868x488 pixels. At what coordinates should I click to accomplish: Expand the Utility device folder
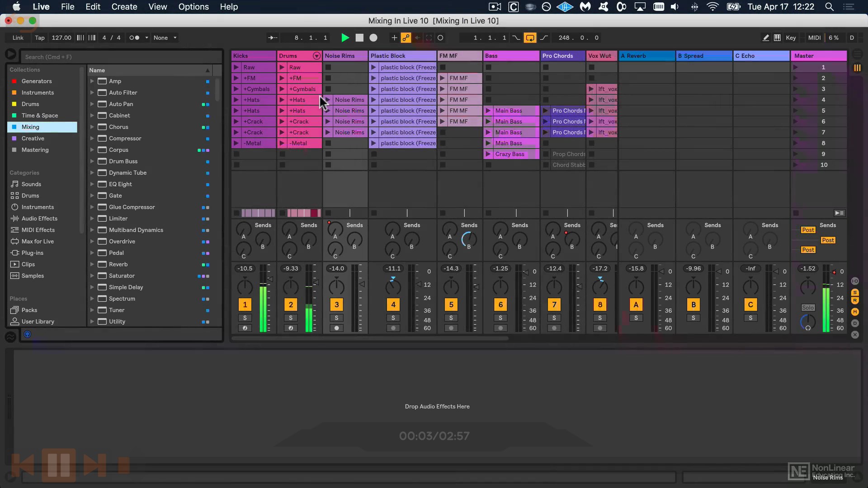pos(92,322)
